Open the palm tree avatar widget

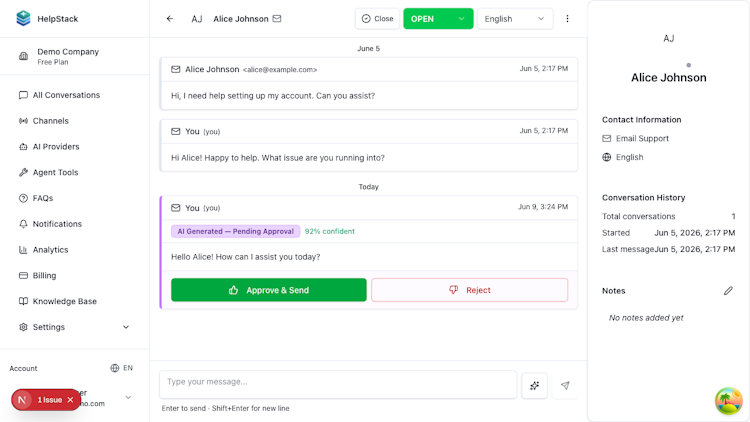(x=728, y=400)
